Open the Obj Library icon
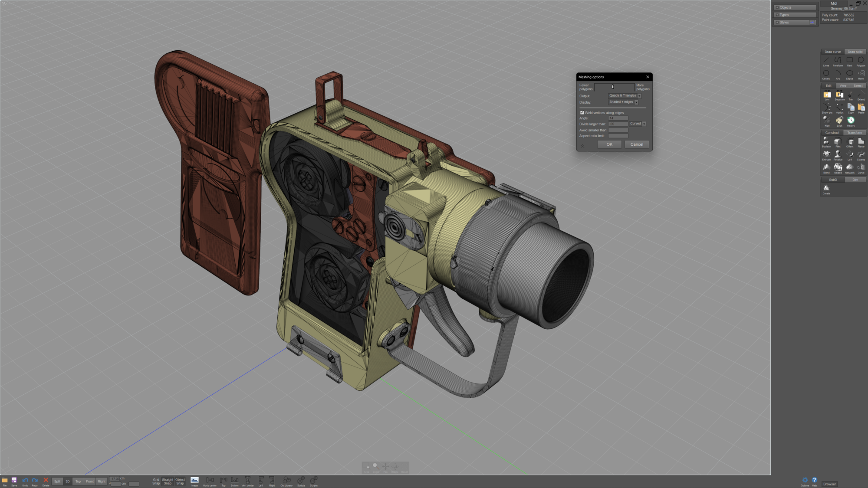The height and width of the screenshot is (488, 868). click(286, 480)
